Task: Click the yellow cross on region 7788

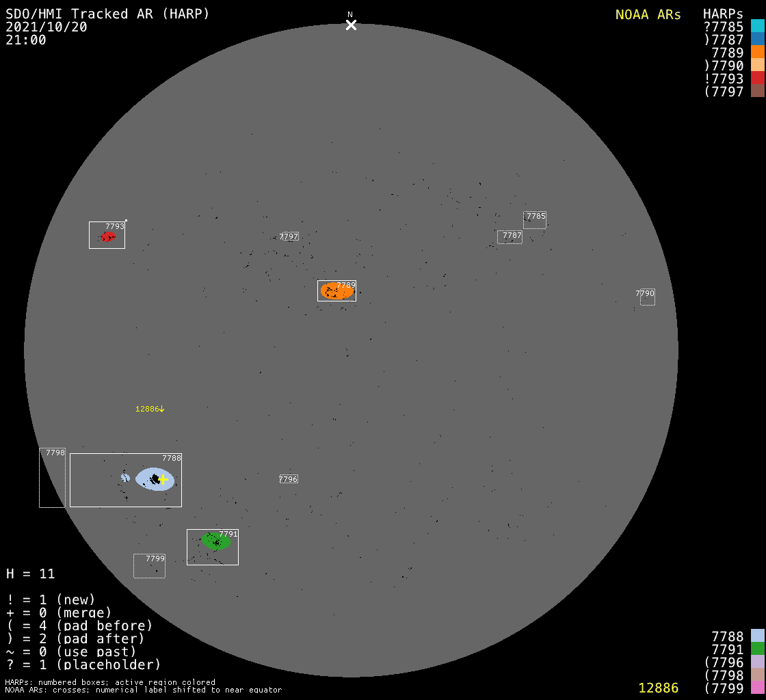Action: pyautogui.click(x=163, y=480)
